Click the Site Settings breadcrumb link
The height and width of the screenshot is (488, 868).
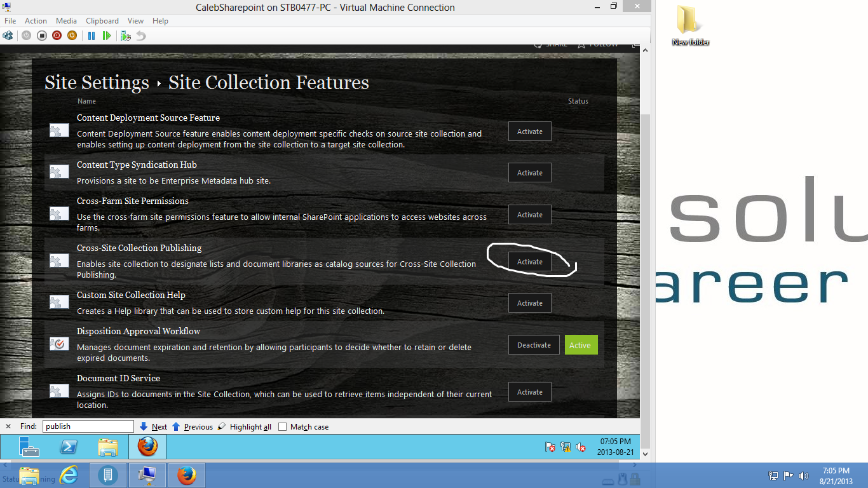click(97, 83)
